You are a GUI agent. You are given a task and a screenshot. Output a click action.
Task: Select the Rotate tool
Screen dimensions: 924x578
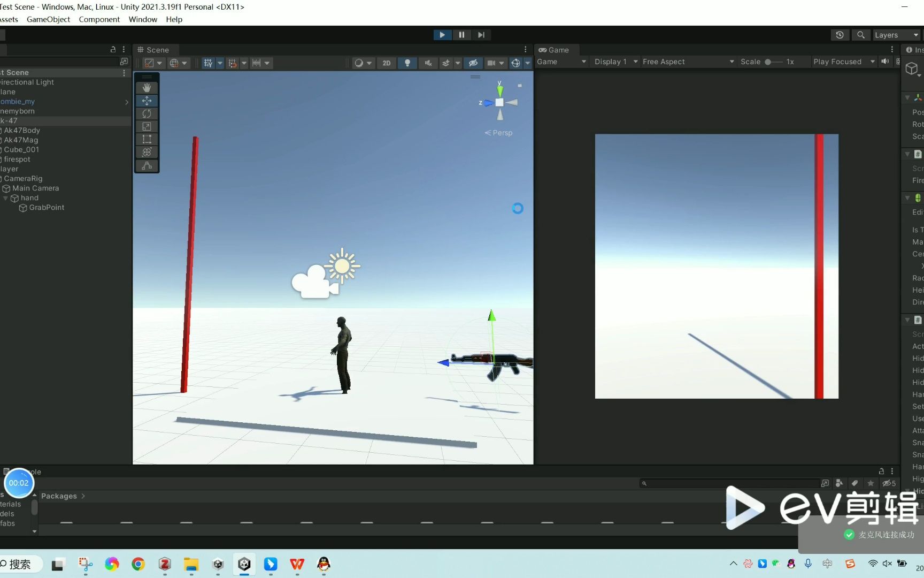click(147, 113)
